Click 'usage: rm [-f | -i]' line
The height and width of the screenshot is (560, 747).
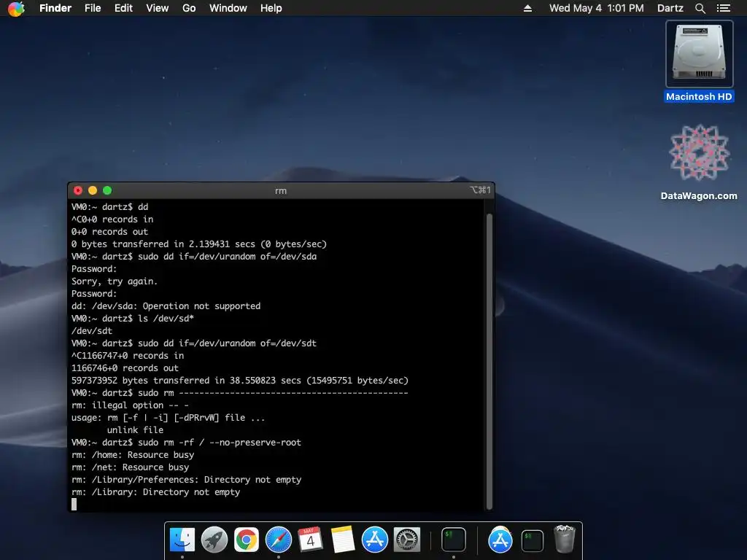coord(168,418)
